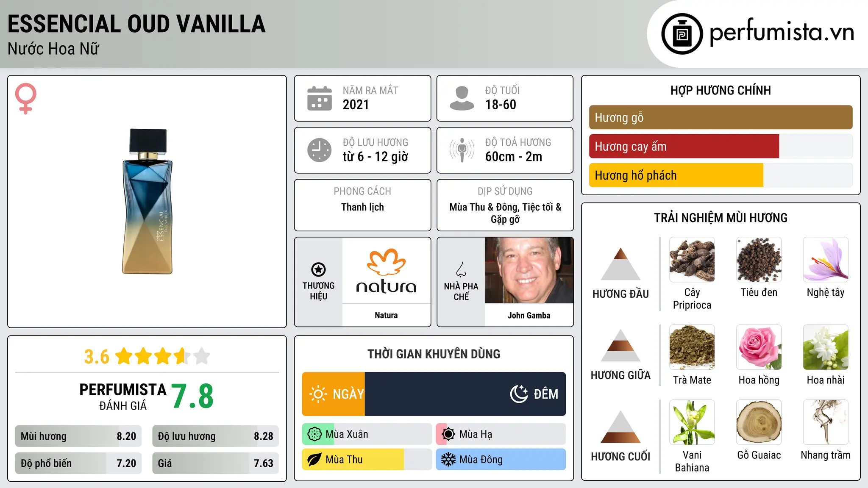Click the 3.6 star rating number
This screenshot has height=488, width=868.
tap(97, 357)
